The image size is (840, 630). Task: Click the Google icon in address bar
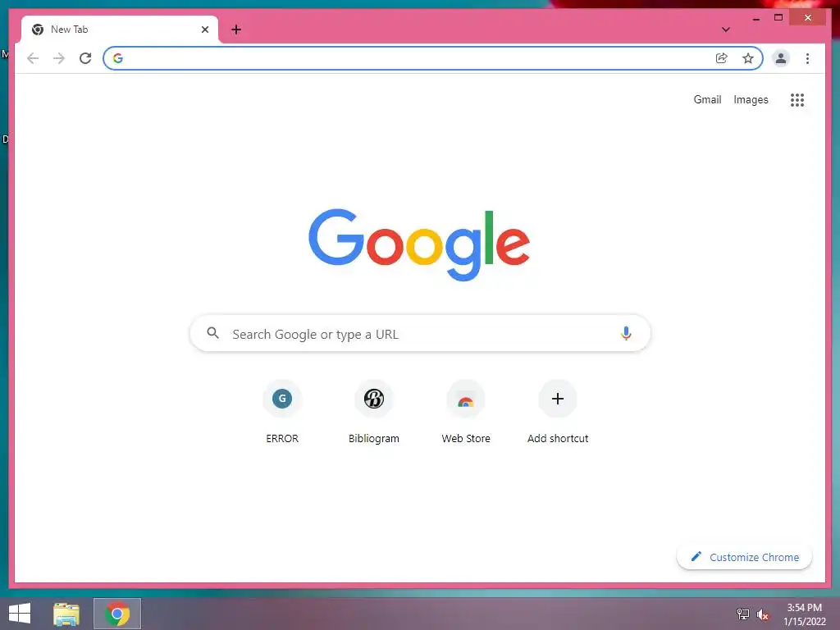point(118,58)
